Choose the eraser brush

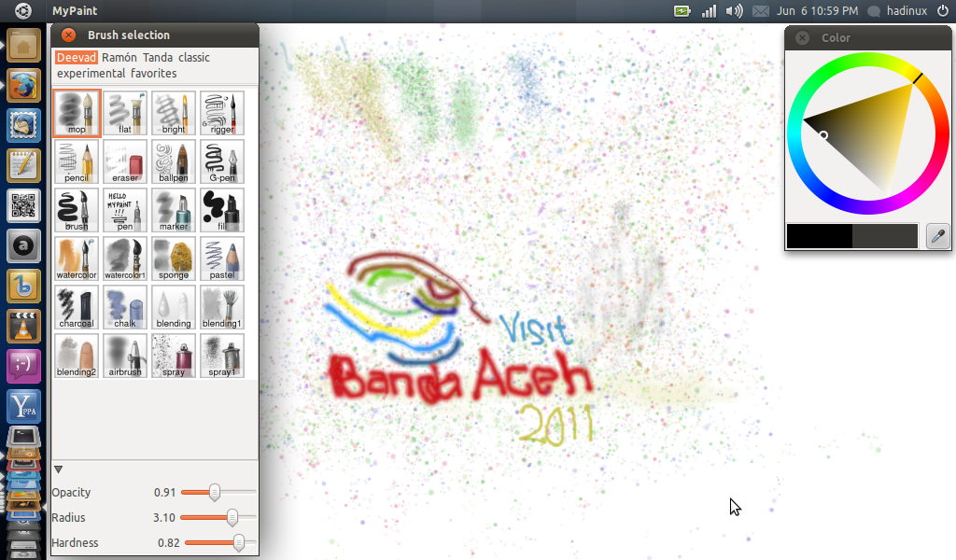point(125,161)
